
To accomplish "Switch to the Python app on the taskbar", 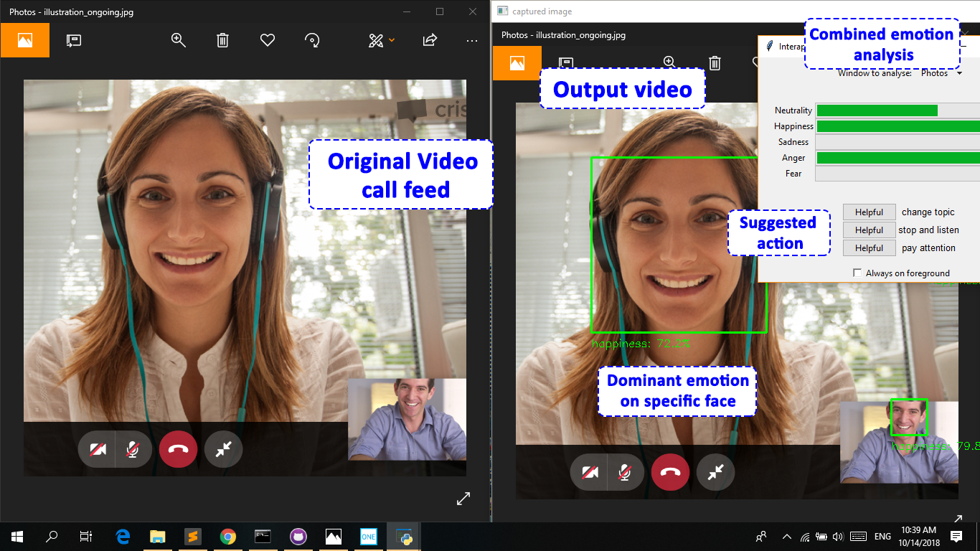I will coord(404,537).
